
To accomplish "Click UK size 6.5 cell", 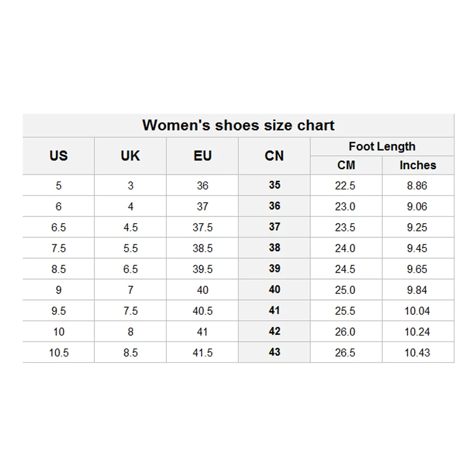I will [x=130, y=269].
